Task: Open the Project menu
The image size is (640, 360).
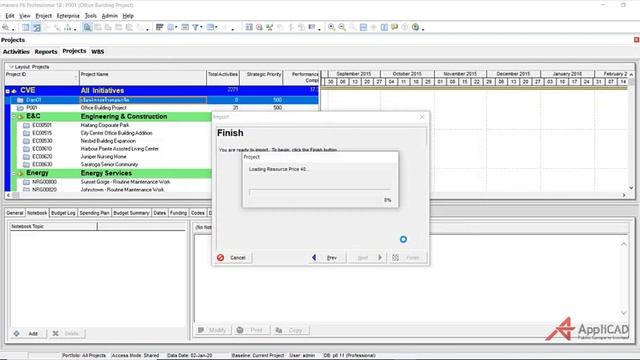Action: coord(43,16)
